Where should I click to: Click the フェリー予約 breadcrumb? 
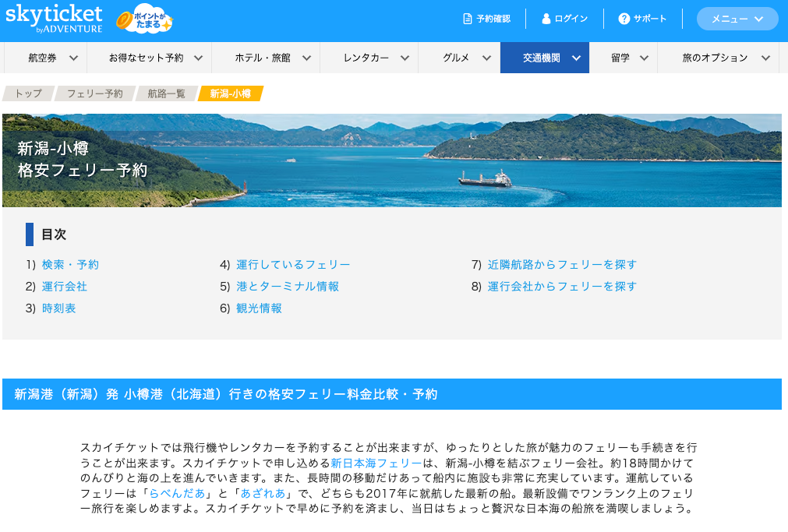(x=94, y=93)
